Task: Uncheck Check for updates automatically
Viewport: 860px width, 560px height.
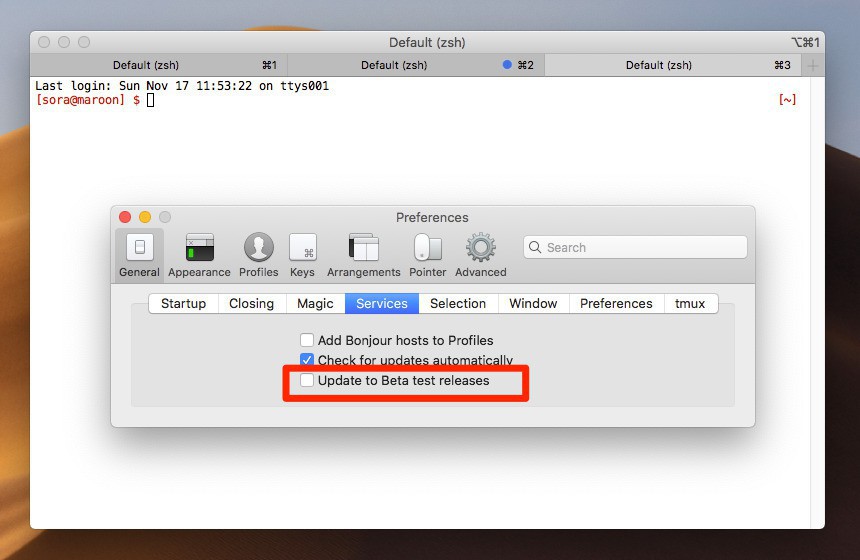Action: pyautogui.click(x=307, y=360)
